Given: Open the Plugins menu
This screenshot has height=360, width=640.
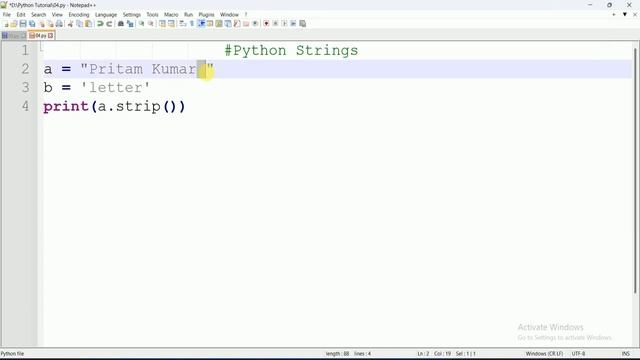Looking at the screenshot, I should coord(206,15).
